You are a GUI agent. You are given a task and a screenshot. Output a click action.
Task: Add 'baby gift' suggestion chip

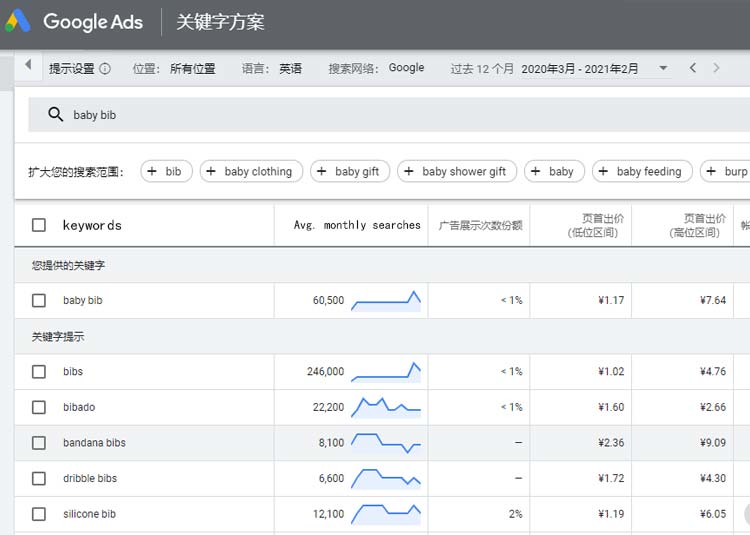[x=350, y=171]
